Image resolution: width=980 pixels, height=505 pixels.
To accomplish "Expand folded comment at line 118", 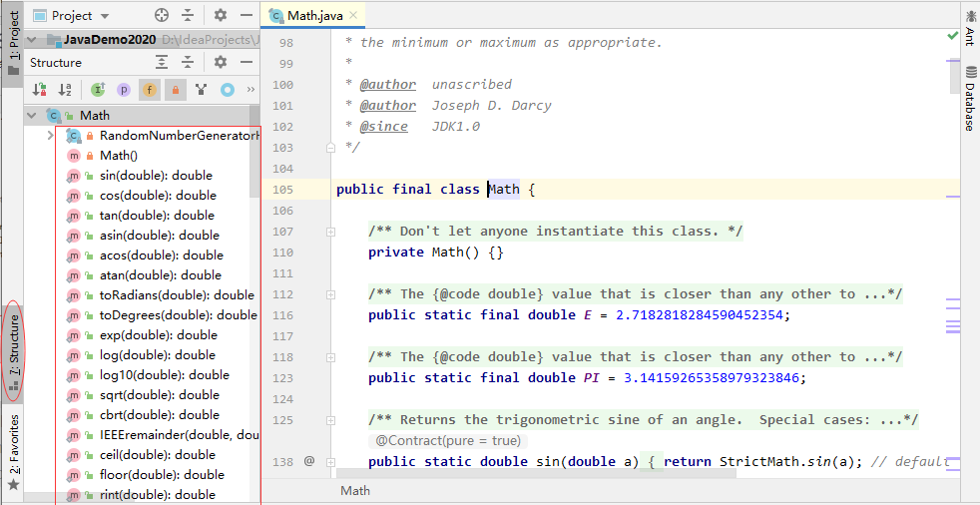I will coord(330,357).
